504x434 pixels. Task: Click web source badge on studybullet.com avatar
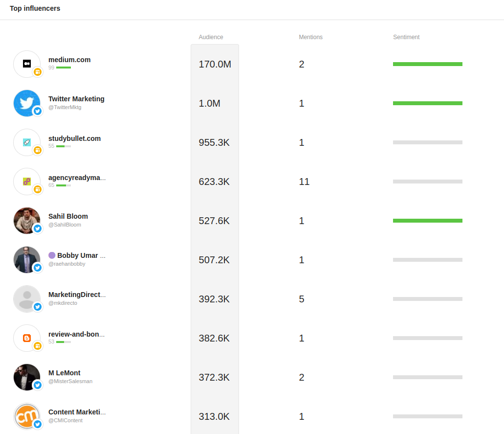click(38, 150)
